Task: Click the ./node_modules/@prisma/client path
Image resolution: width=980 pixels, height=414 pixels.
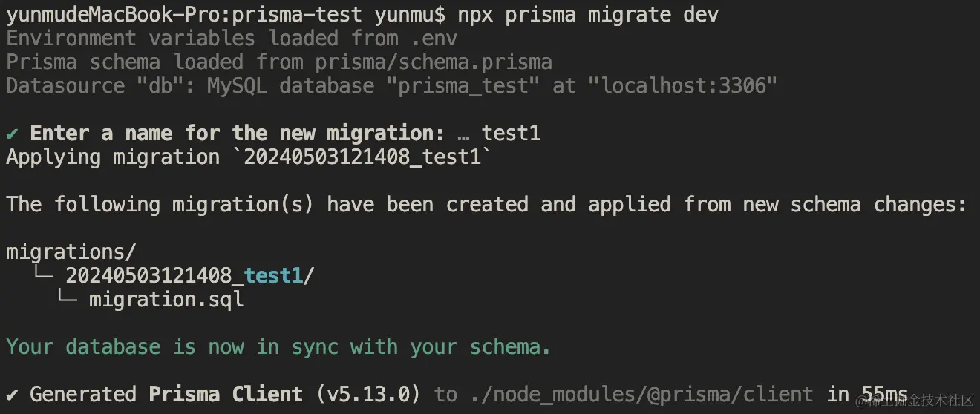Action: pos(641,395)
